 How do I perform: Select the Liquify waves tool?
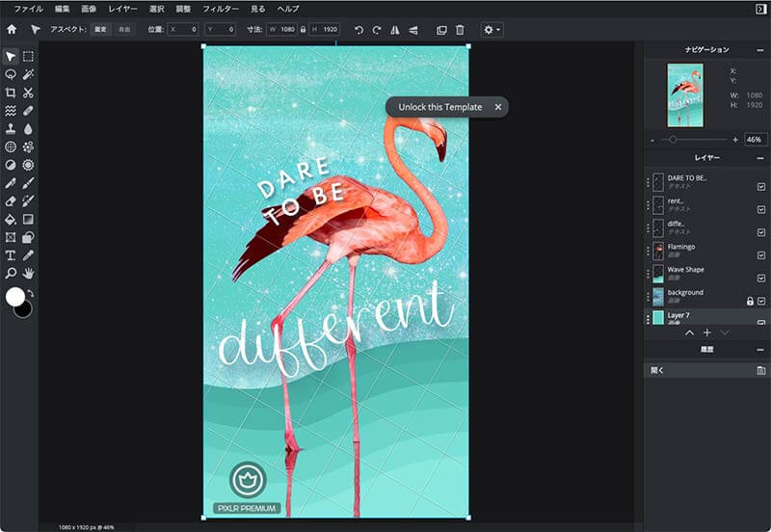tap(11, 111)
